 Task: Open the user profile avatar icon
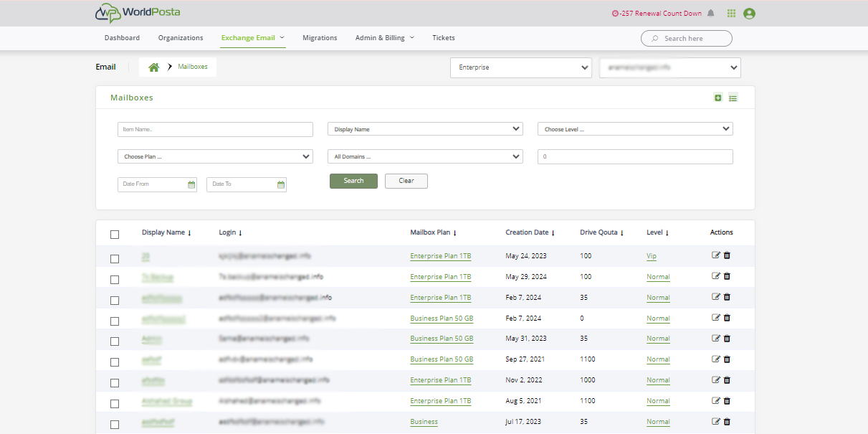point(749,13)
